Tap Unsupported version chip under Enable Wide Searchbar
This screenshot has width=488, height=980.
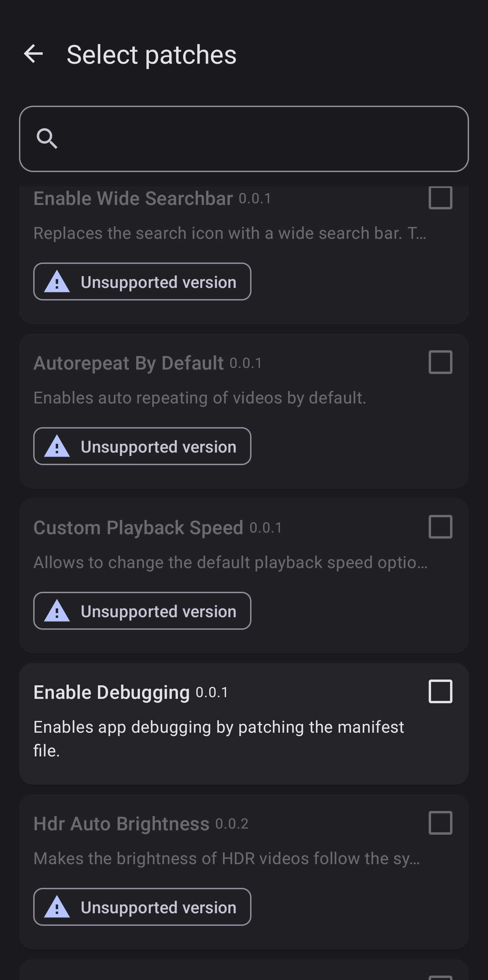142,282
